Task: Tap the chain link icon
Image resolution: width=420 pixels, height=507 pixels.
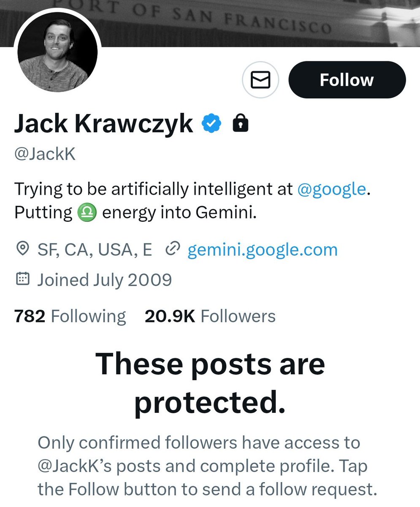Action: coord(173,250)
